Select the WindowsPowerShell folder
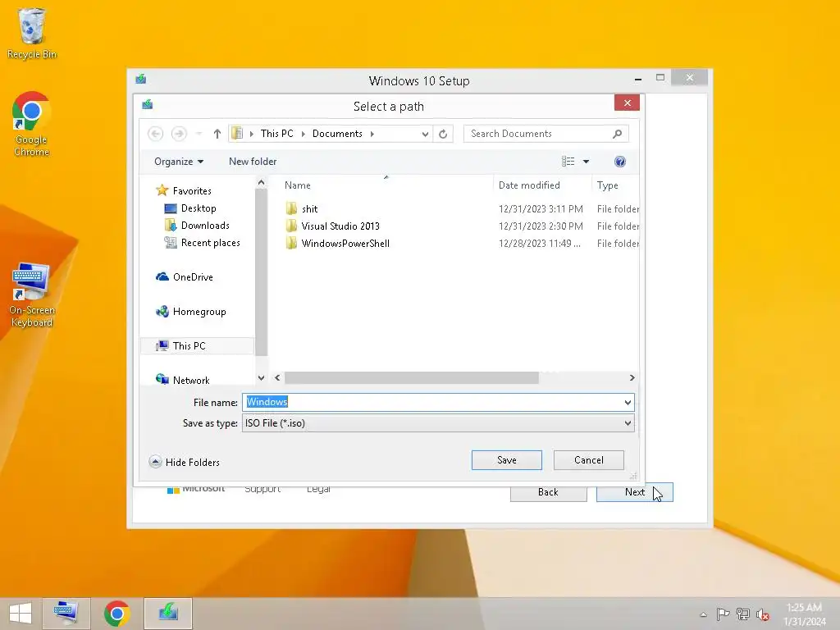Image resolution: width=840 pixels, height=630 pixels. 337,243
